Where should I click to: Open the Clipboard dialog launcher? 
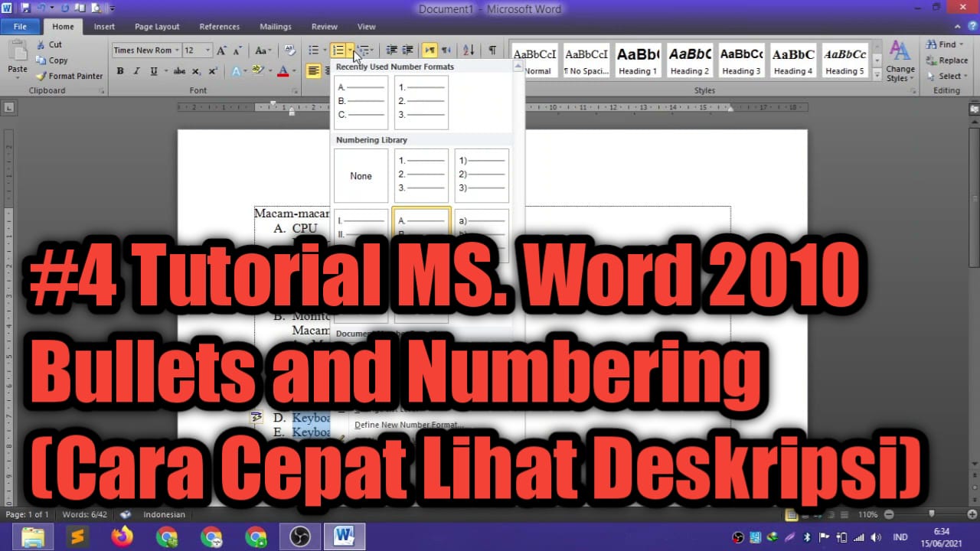pyautogui.click(x=102, y=90)
